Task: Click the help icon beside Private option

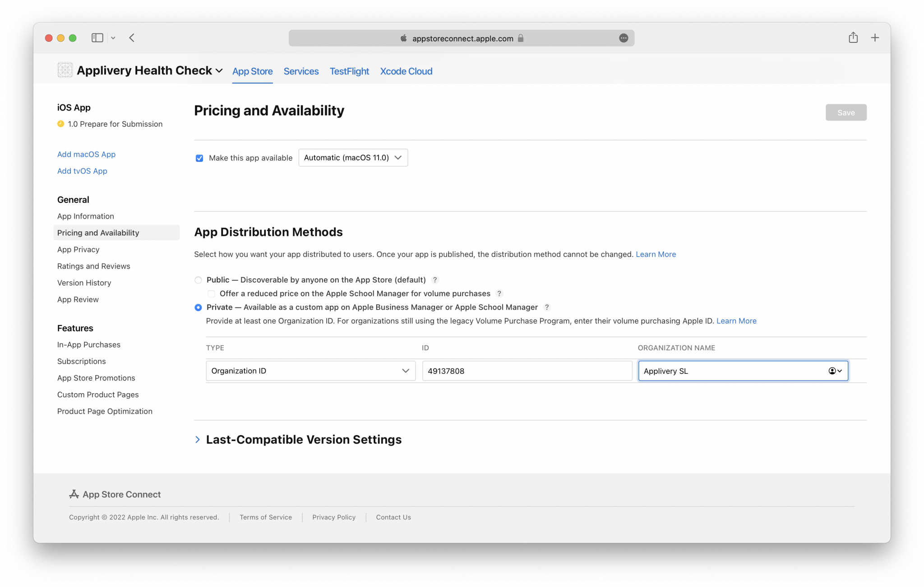Action: (547, 307)
